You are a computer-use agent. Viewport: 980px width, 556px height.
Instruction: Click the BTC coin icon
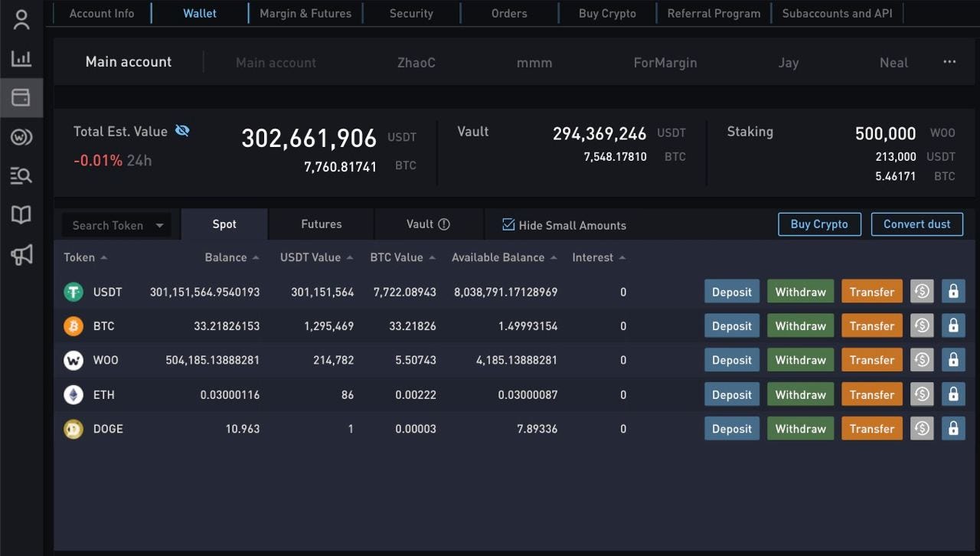[73, 326]
